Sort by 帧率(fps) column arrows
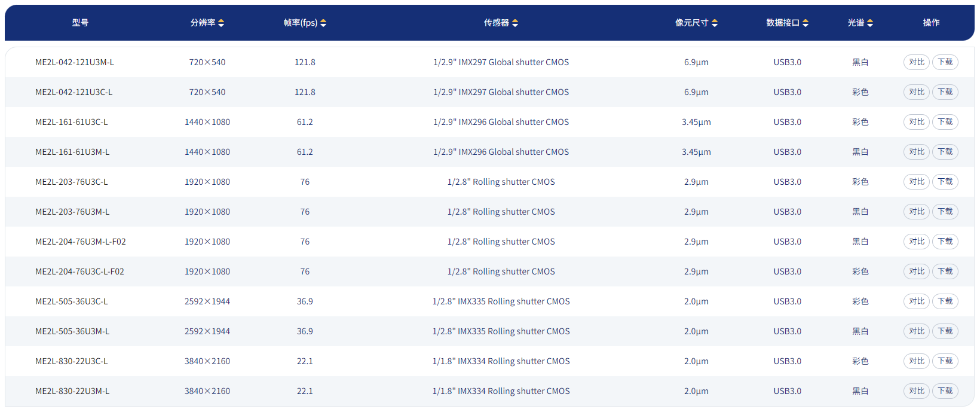 (323, 23)
